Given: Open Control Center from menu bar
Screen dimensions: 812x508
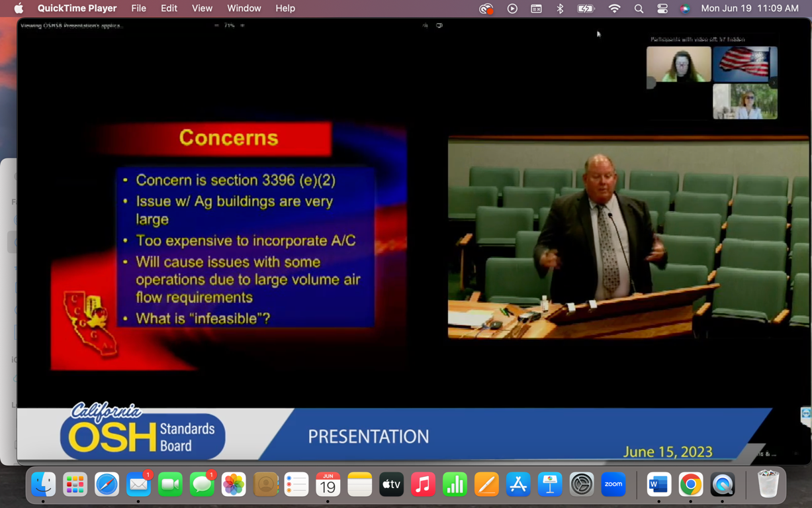Looking at the screenshot, I should (662, 9).
